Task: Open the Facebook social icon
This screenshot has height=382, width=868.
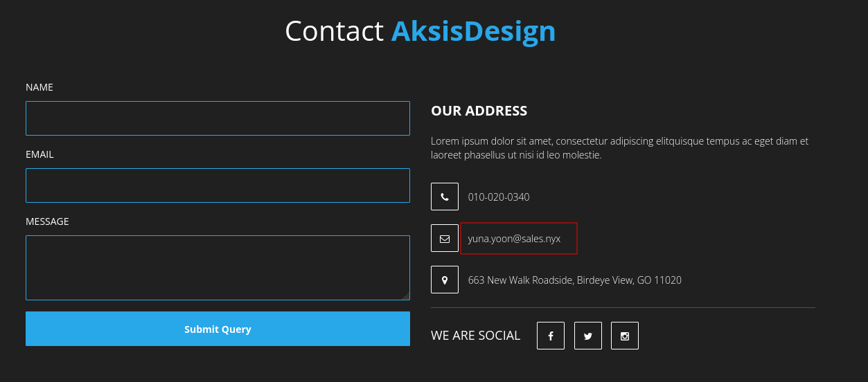Action: [551, 336]
